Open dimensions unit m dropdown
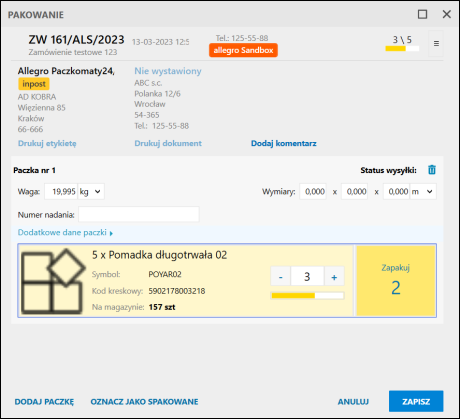This screenshot has width=460, height=419. (423, 191)
